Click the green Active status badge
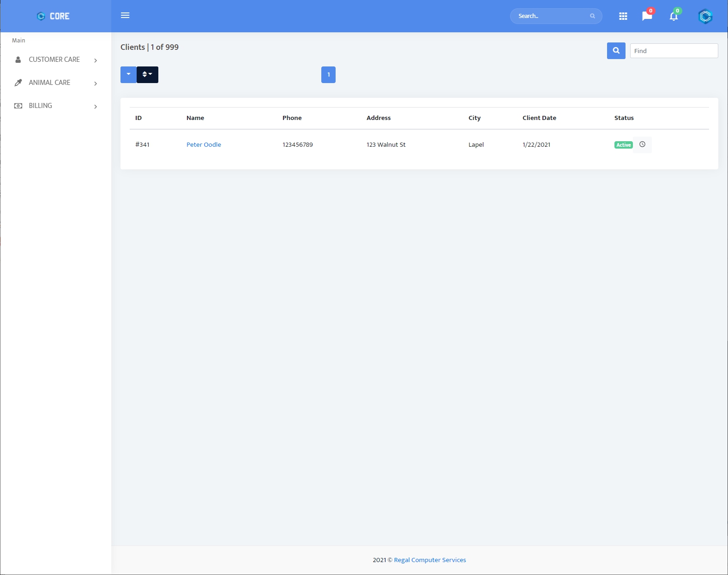The height and width of the screenshot is (575, 728). 623,145
